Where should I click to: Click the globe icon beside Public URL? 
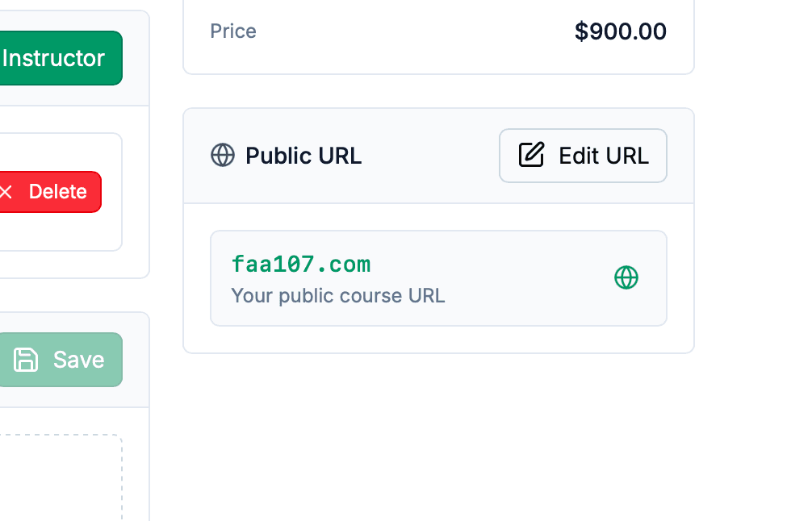[x=224, y=156]
